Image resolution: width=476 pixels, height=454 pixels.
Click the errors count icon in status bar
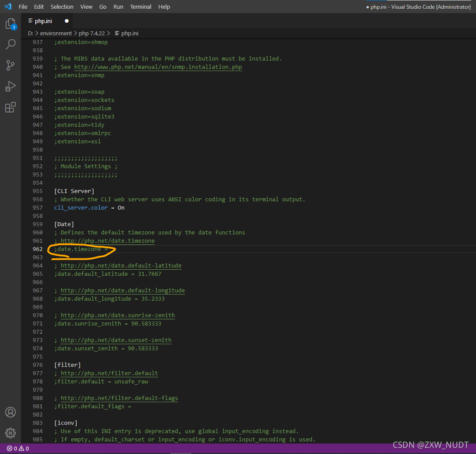pos(12,448)
